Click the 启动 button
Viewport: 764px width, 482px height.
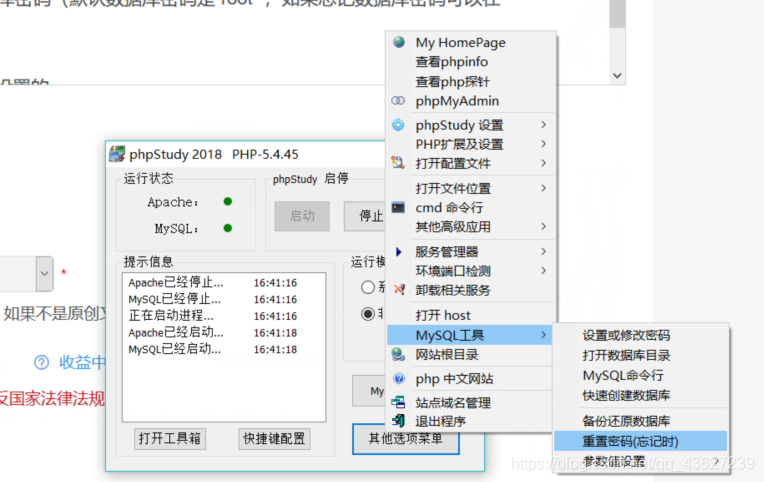click(x=302, y=216)
